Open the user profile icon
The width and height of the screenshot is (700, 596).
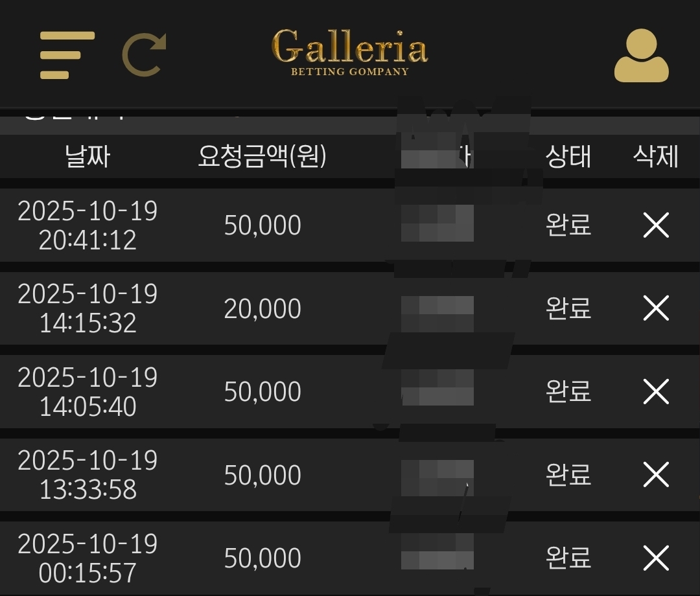(641, 56)
